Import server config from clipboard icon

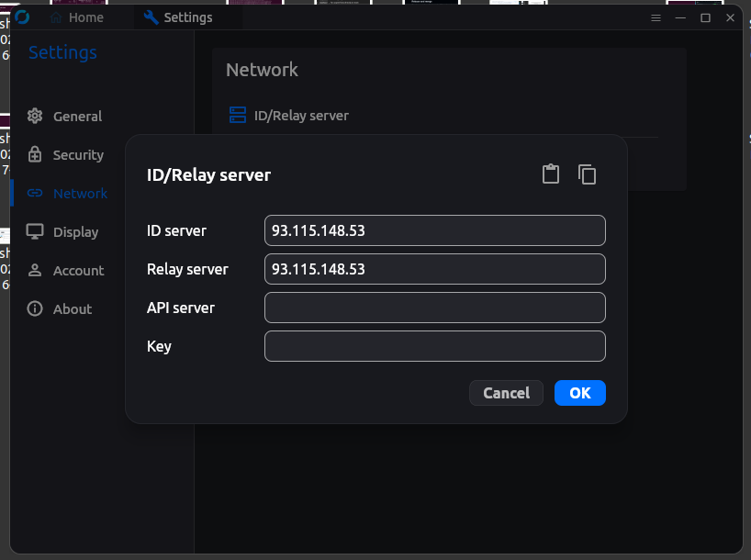tap(550, 174)
